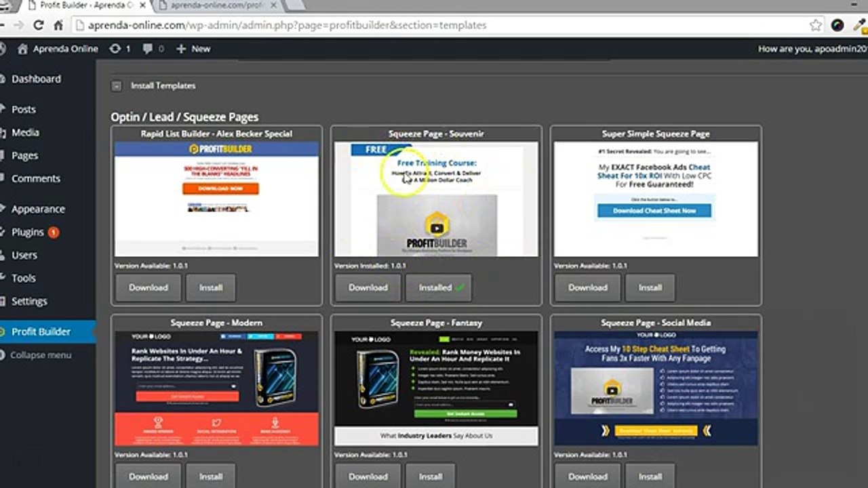
Task: Open the Tools menu
Action: tap(24, 278)
